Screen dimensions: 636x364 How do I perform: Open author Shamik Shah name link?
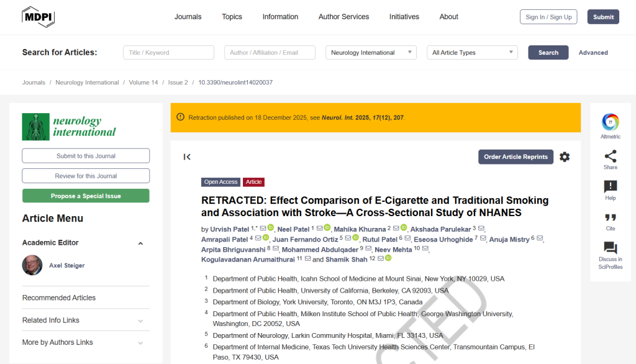(347, 259)
